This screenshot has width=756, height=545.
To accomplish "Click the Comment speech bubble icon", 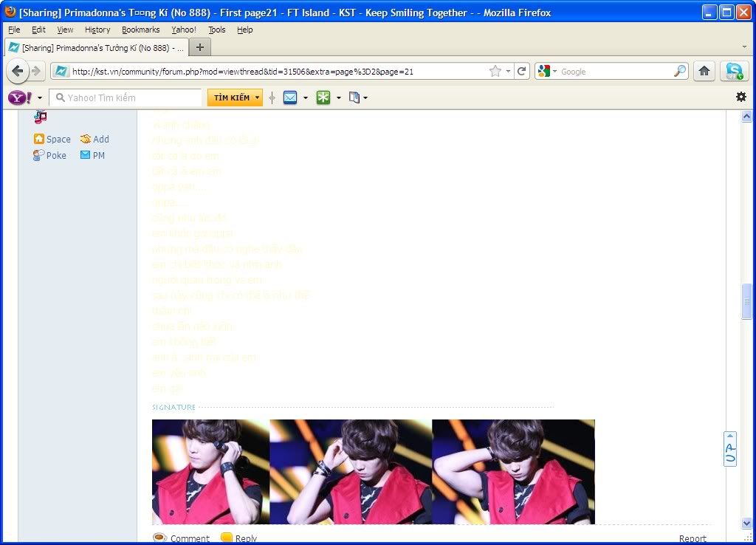I will coord(159,538).
